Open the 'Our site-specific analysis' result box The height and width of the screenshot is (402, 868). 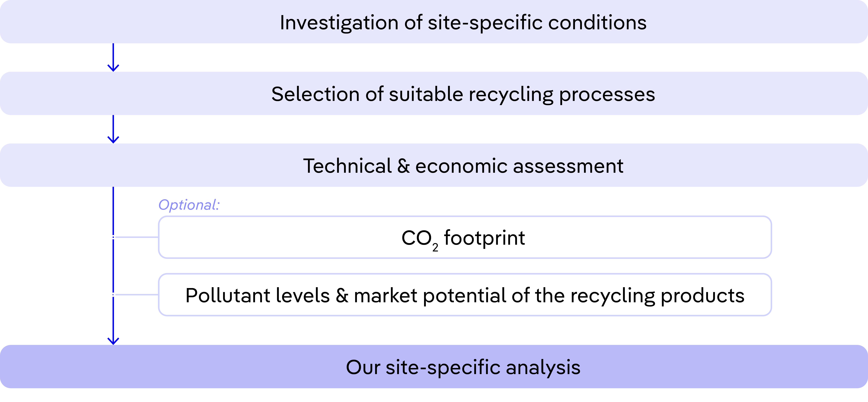tap(434, 367)
